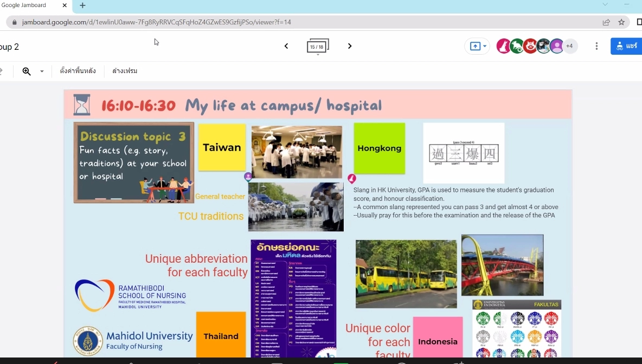This screenshot has height=364, width=642.
Task: Close the Google Jamboard browser tab
Action: pos(65,5)
